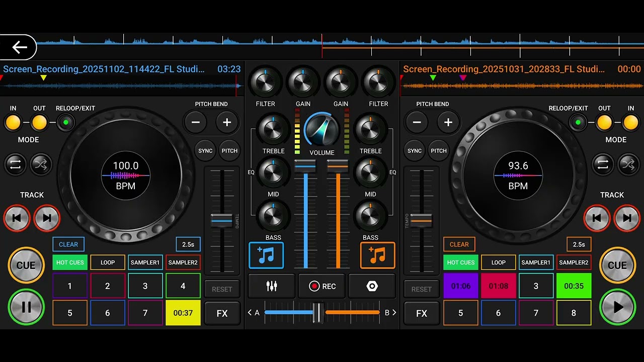Screen dimensions: 644x362
Task: Toggle RELOOP/EXIT on deck B
Action: (578, 122)
